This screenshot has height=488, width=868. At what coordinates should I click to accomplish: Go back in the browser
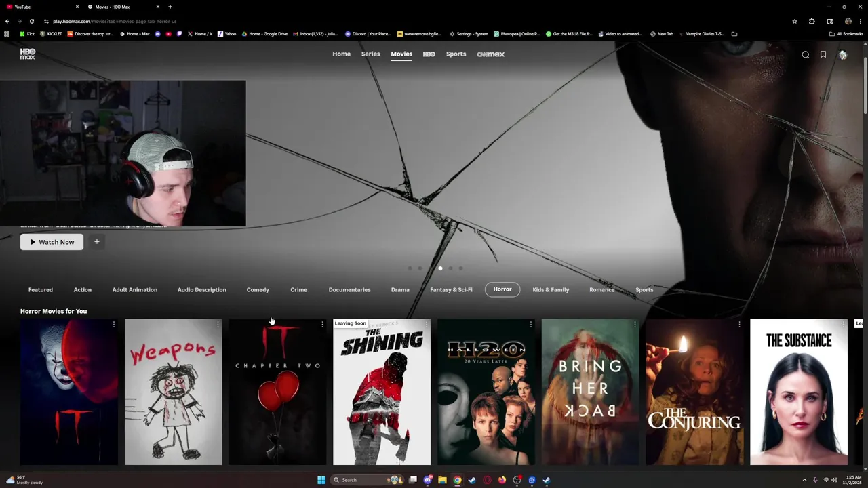coord(7,21)
